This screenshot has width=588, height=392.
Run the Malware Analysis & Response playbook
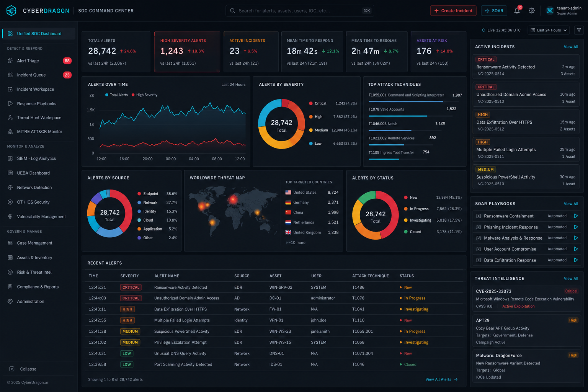pyautogui.click(x=576, y=238)
